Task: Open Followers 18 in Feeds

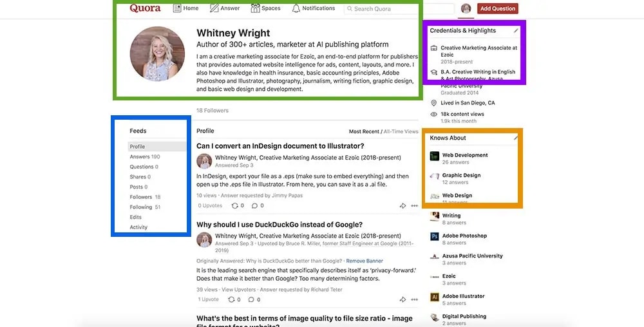Action: pyautogui.click(x=145, y=197)
